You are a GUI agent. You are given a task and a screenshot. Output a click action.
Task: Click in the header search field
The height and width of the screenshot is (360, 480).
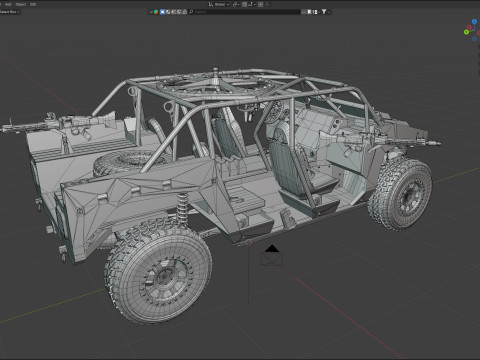(245, 12)
